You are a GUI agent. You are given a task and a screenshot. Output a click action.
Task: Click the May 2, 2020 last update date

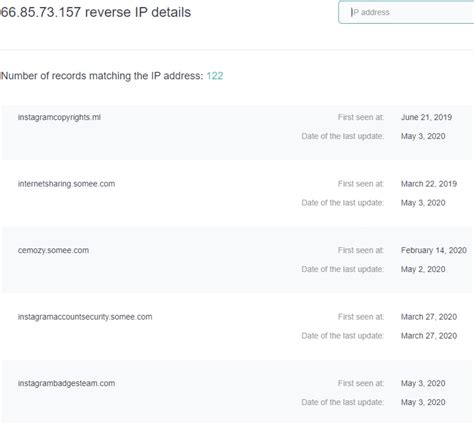pos(423,269)
